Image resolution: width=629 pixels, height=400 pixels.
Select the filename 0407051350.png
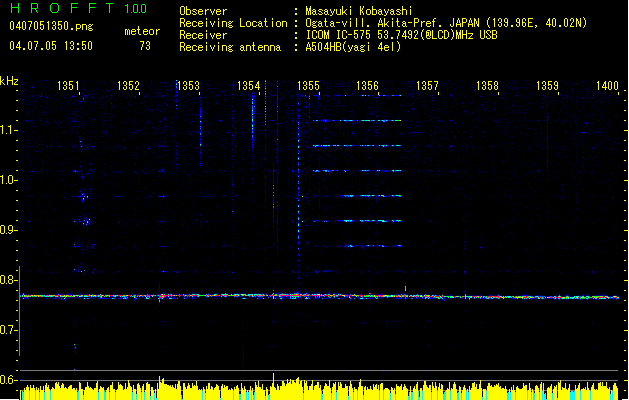coord(51,26)
